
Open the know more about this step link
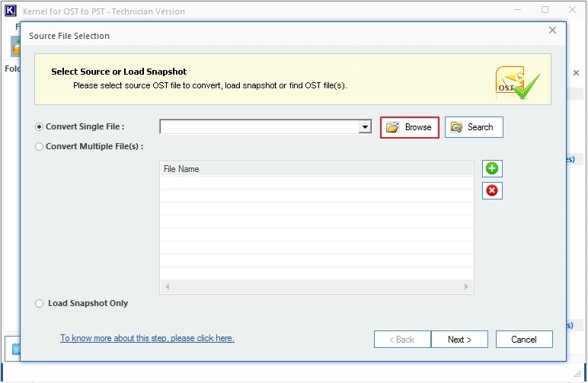(147, 338)
